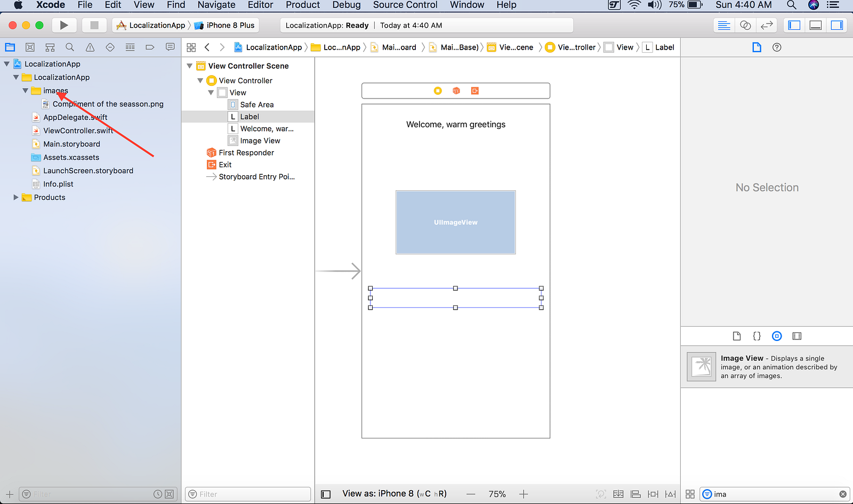Image resolution: width=853 pixels, height=504 pixels.
Task: Select Assets.xcassets in the navigator
Action: [x=71, y=157]
